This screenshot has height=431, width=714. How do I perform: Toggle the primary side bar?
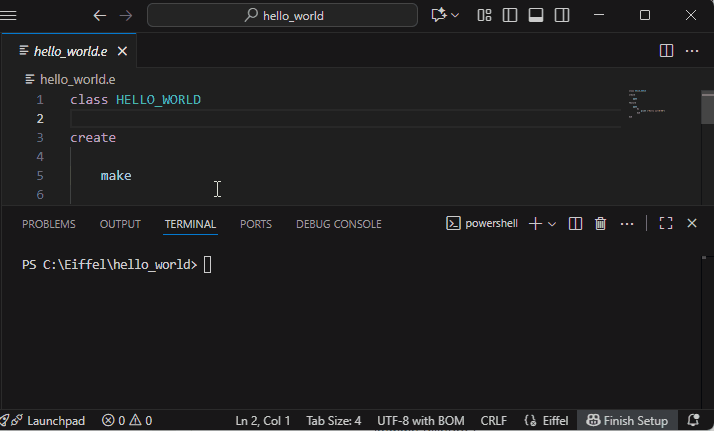[510, 15]
